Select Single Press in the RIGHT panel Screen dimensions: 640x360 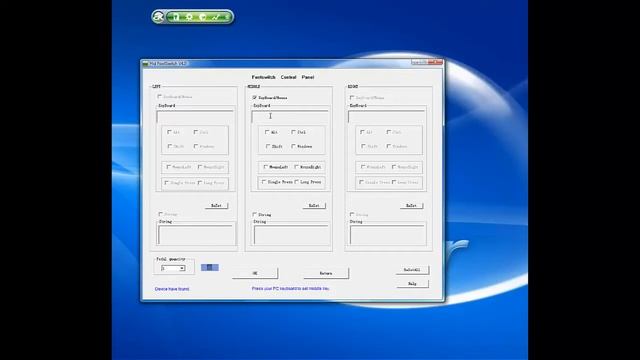(361, 182)
